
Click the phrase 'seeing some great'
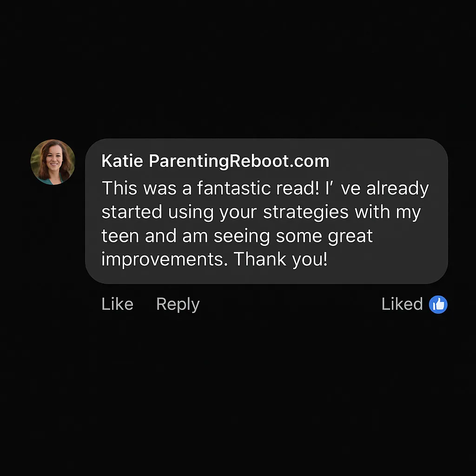[293, 237]
